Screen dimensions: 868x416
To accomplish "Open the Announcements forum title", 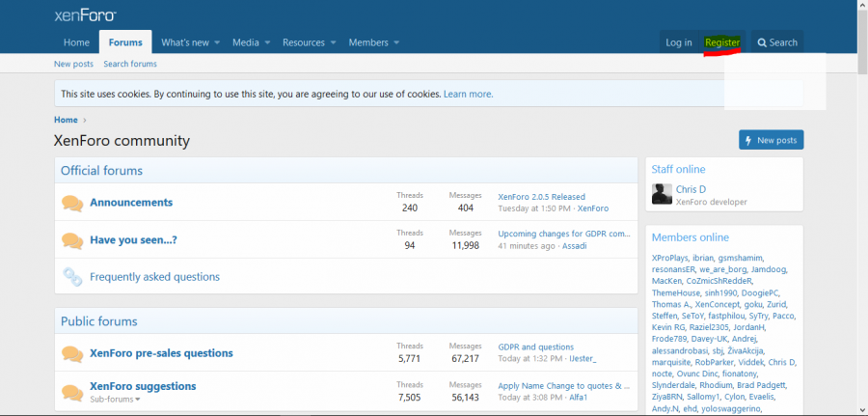I will coord(131,202).
